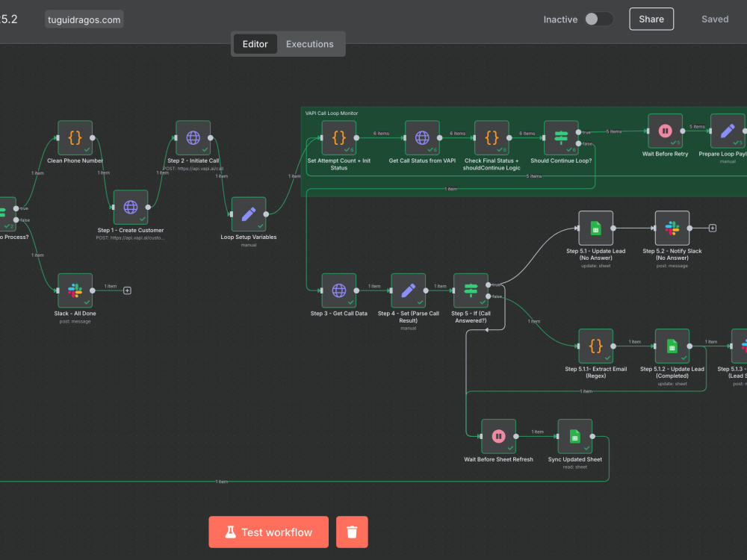
Task: Click the true output of Step 5 If node
Action: (489, 284)
